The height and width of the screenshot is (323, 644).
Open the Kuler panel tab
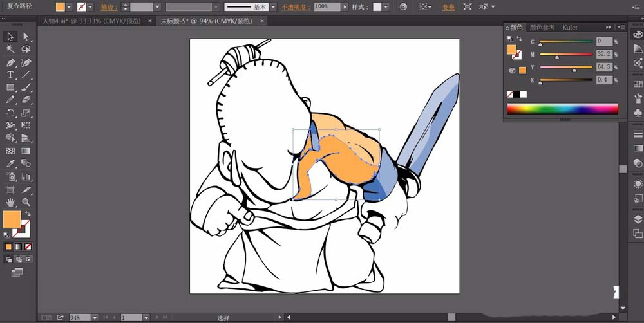tap(570, 28)
